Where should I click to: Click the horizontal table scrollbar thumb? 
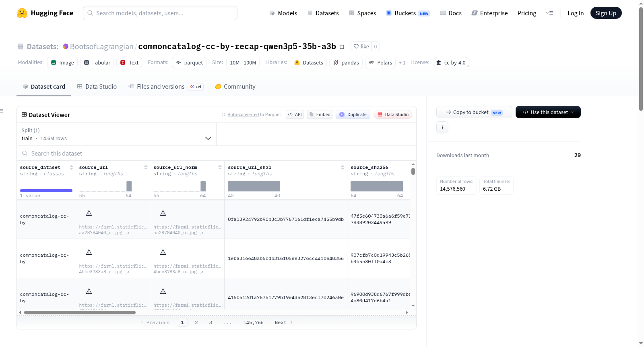pyautogui.click(x=80, y=312)
